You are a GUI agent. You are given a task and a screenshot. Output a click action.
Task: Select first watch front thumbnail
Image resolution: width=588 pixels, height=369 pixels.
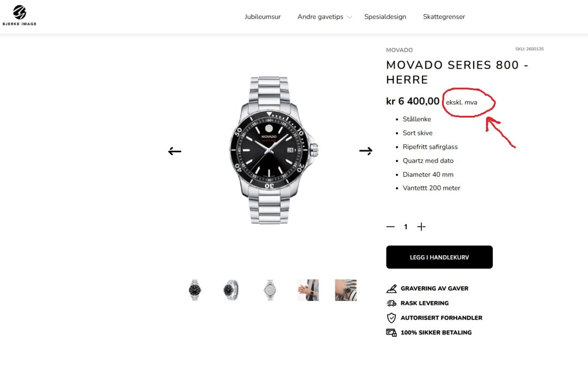click(x=195, y=290)
